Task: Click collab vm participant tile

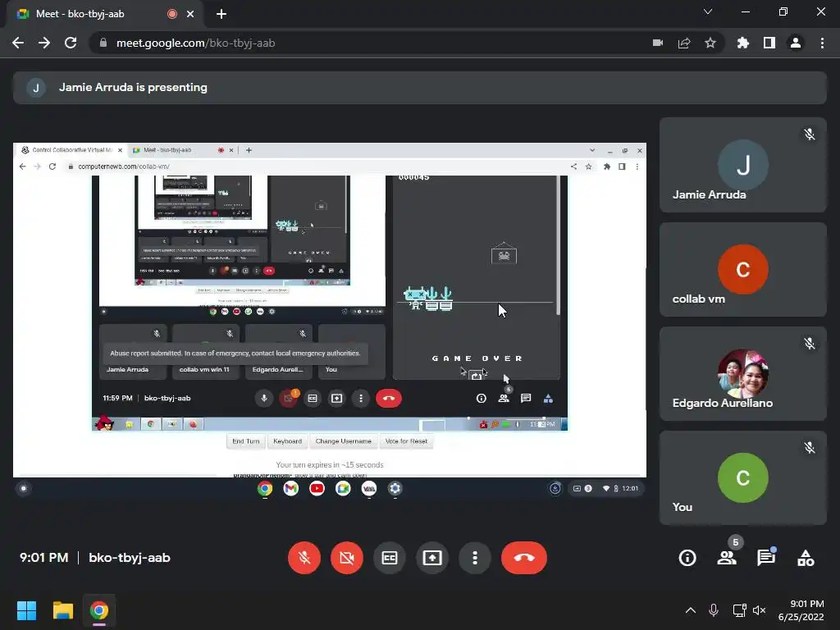Action: click(x=743, y=269)
